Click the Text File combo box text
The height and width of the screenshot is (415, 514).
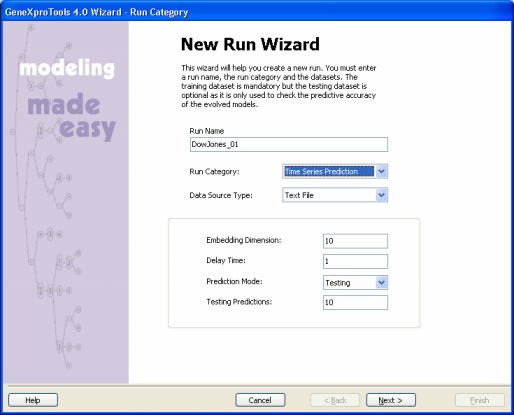point(299,195)
